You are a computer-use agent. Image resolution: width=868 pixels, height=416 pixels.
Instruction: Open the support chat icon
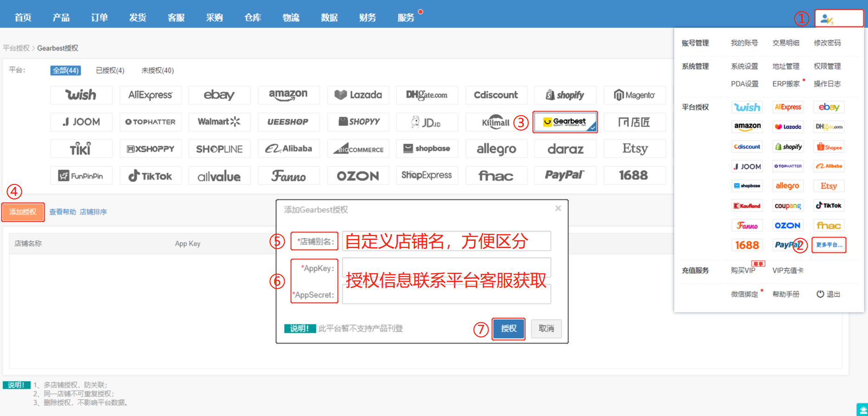[862, 410]
